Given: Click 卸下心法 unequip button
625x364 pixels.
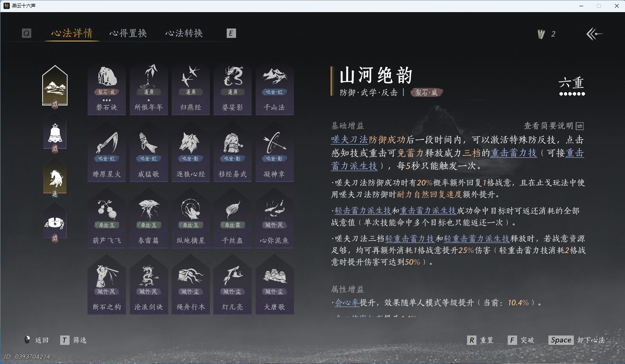Looking at the screenshot, I should pos(577,340).
